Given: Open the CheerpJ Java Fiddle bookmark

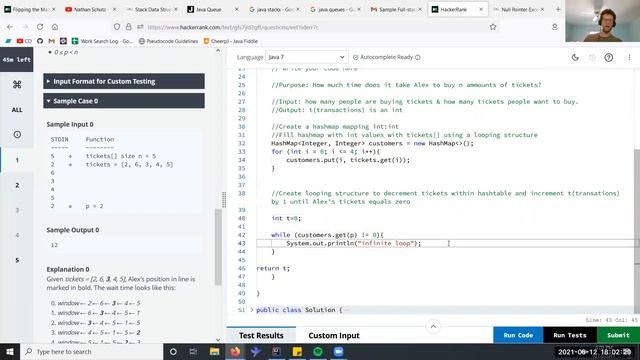Looking at the screenshot, I should pyautogui.click(x=231, y=41).
